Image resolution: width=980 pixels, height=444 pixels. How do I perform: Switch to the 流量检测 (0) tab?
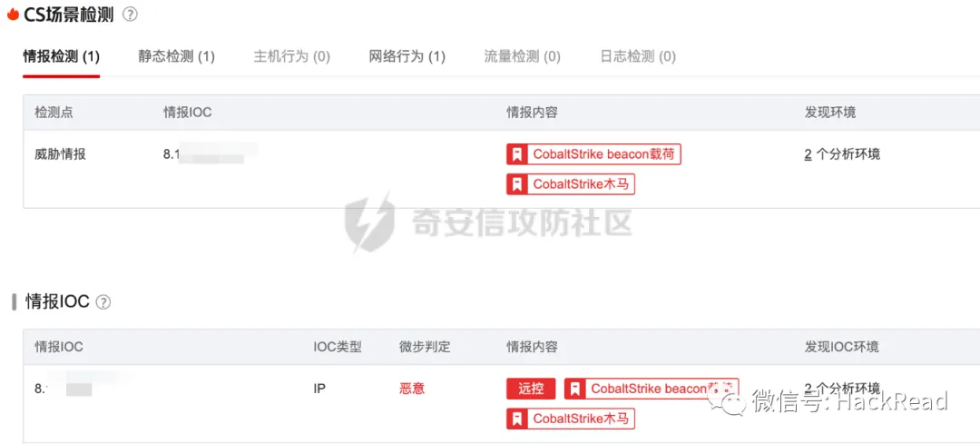[523, 57]
